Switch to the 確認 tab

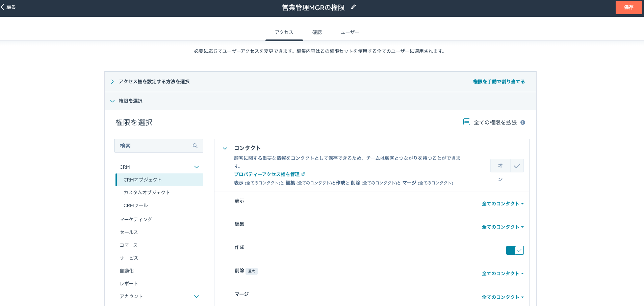pyautogui.click(x=317, y=32)
